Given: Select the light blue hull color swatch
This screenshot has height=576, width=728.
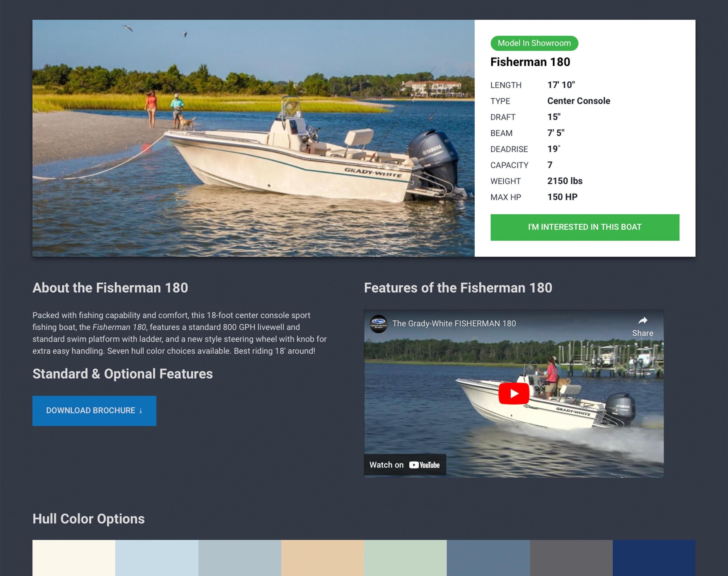Looking at the screenshot, I should 157,558.
